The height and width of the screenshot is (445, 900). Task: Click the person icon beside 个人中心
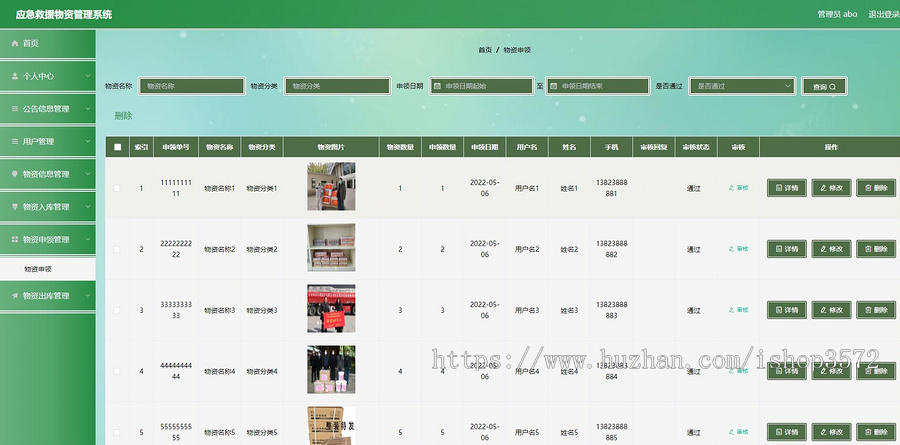15,76
